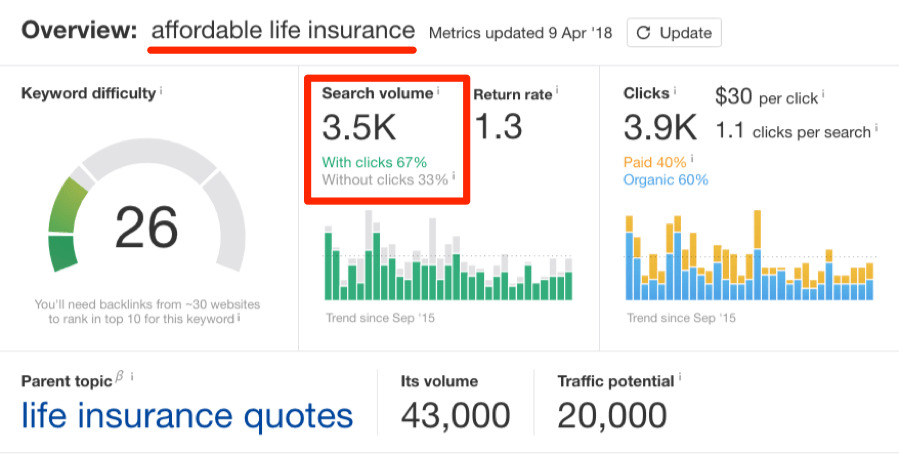The width and height of the screenshot is (899, 454).
Task: Click the info icon after clicks per search
Action: [x=876, y=129]
